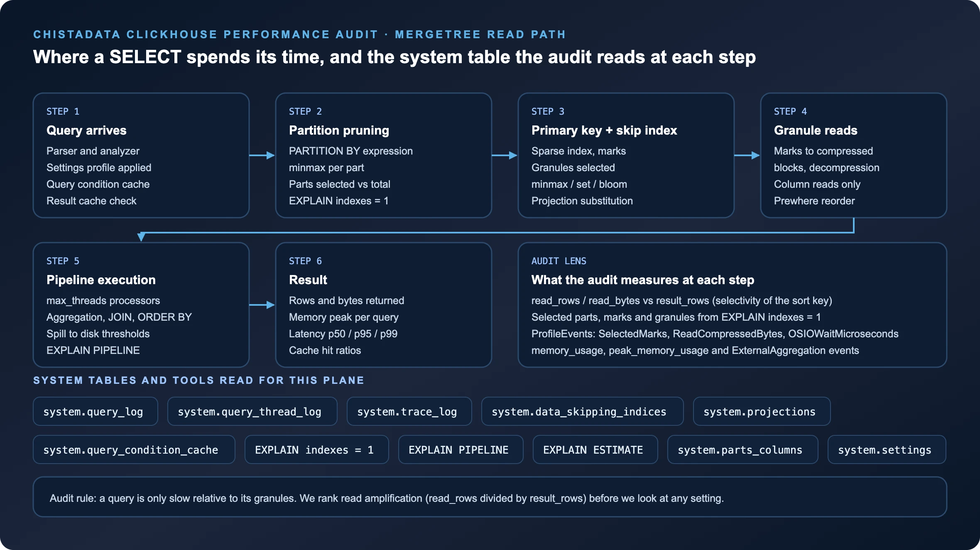
Task: Click the 'Audit rule' footer sentence
Action: pyautogui.click(x=387, y=498)
